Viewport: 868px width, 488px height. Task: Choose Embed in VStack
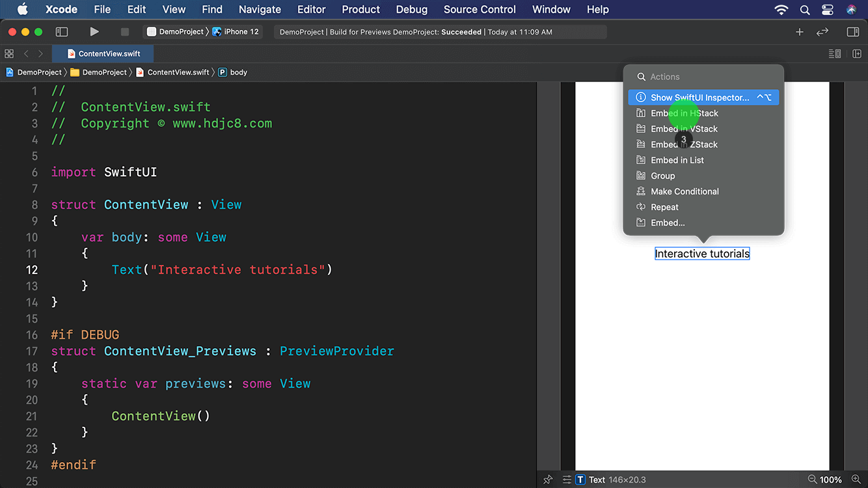(703, 129)
